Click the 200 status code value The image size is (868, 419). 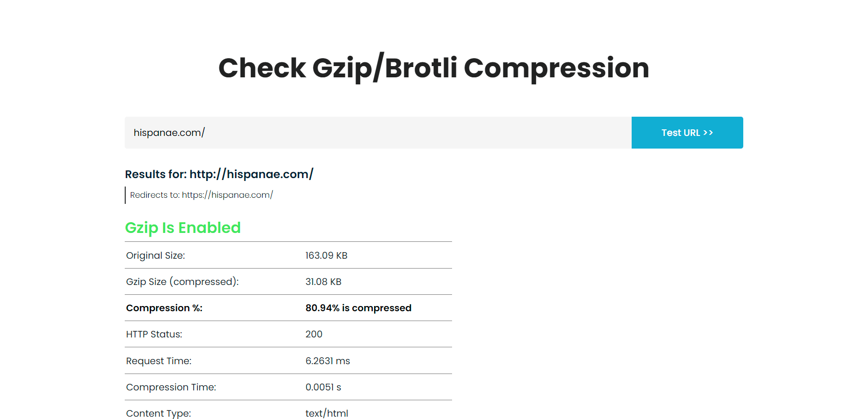click(314, 334)
